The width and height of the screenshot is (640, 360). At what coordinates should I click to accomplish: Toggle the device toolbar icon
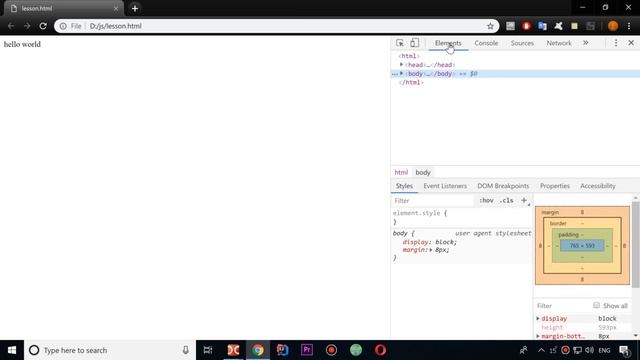414,43
